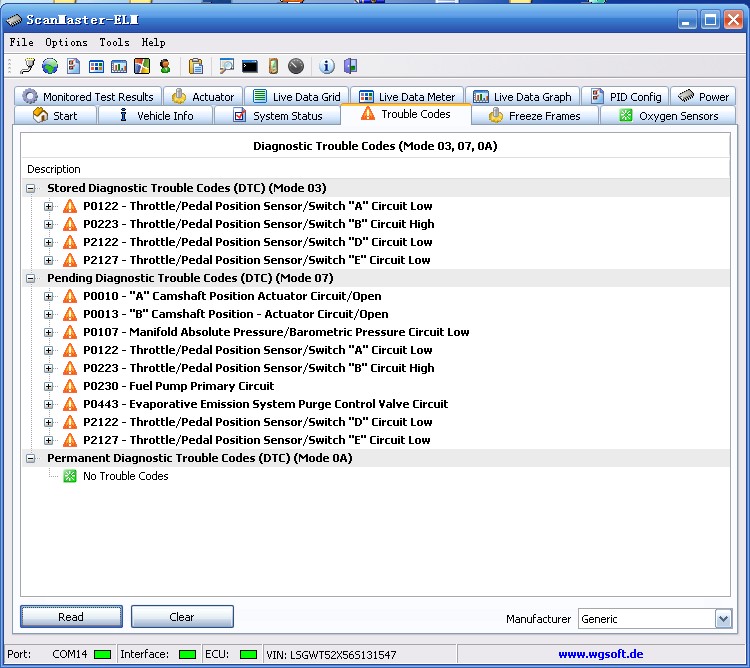
Task: Expand pending P2122 code entry
Action: pyautogui.click(x=48, y=423)
